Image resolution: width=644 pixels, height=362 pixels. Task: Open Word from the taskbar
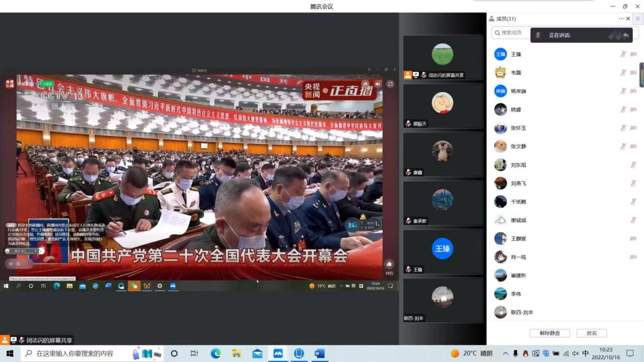coord(320,353)
